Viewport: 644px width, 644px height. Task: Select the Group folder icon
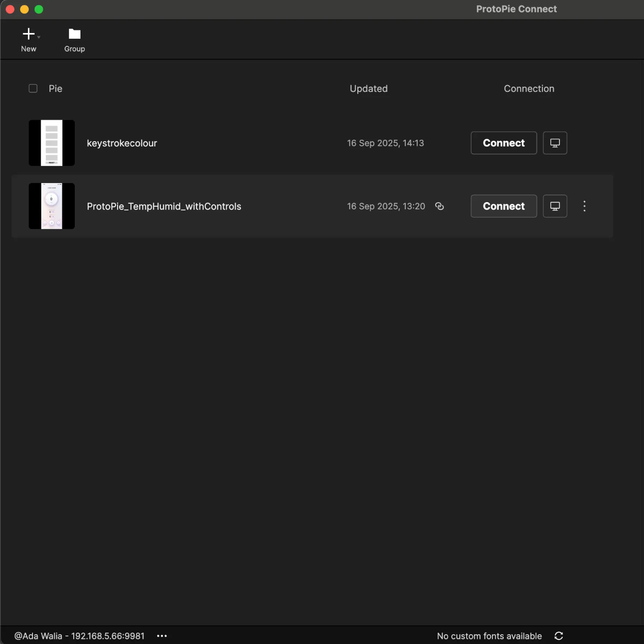[74, 39]
